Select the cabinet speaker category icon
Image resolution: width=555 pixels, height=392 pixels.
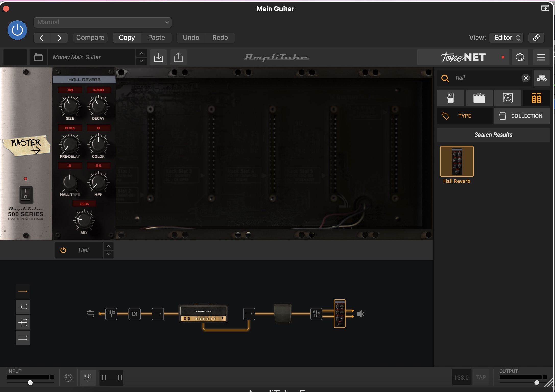508,98
